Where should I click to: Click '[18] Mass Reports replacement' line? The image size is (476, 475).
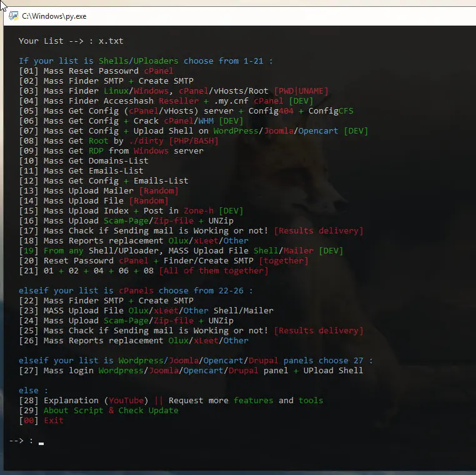[134, 241]
